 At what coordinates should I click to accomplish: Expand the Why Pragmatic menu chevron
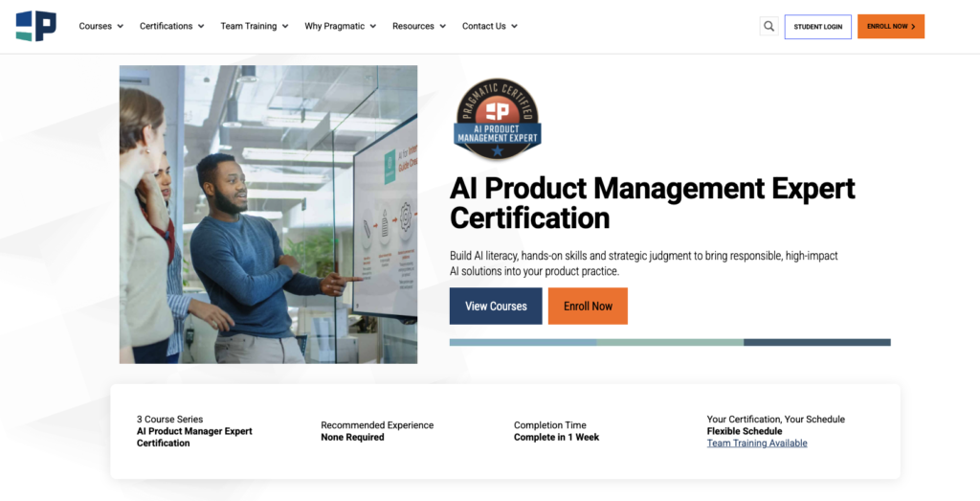click(372, 26)
